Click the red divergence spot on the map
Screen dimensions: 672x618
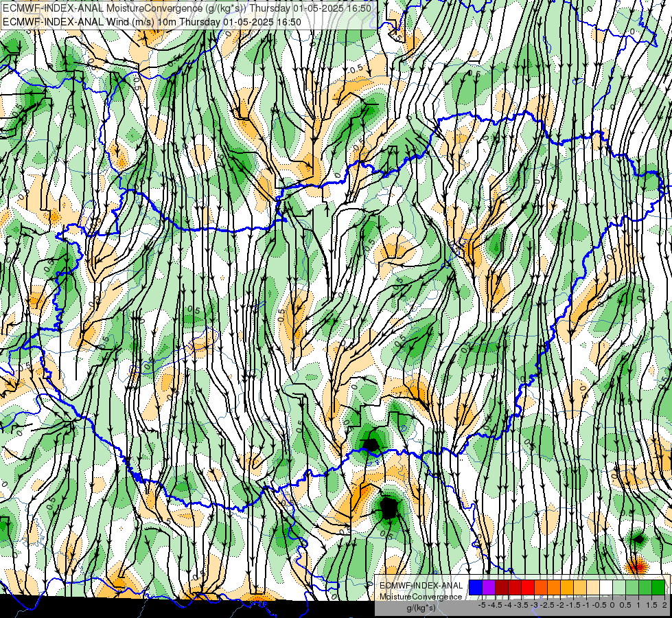(637, 567)
